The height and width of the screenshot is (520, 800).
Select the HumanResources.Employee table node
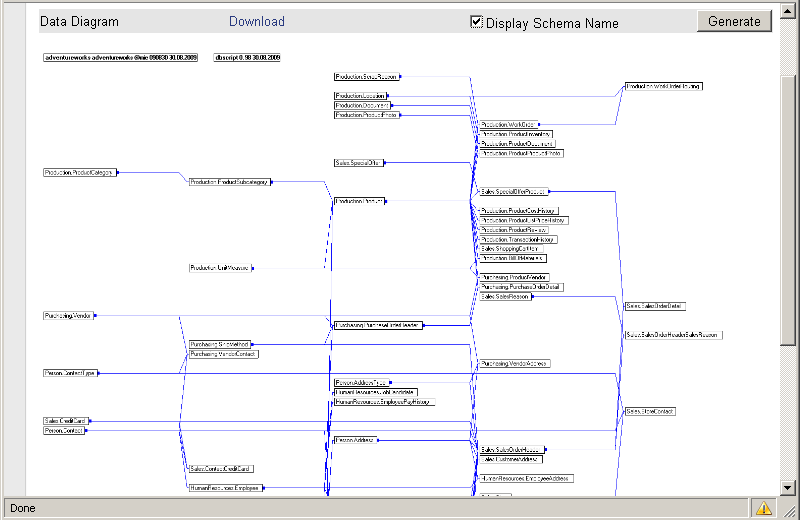(x=226, y=488)
